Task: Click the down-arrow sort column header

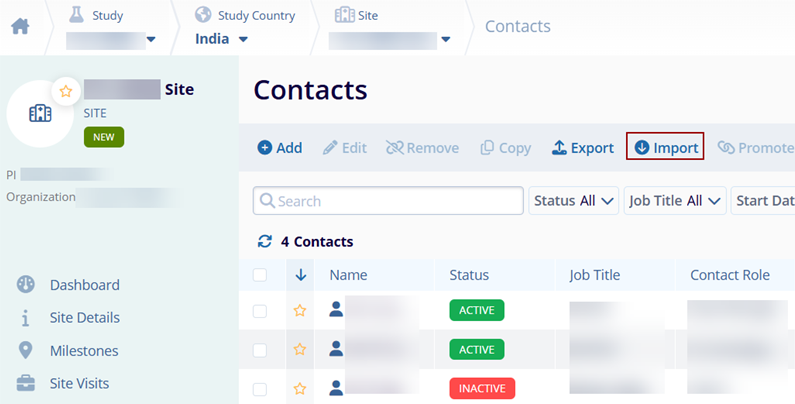Action: 300,275
